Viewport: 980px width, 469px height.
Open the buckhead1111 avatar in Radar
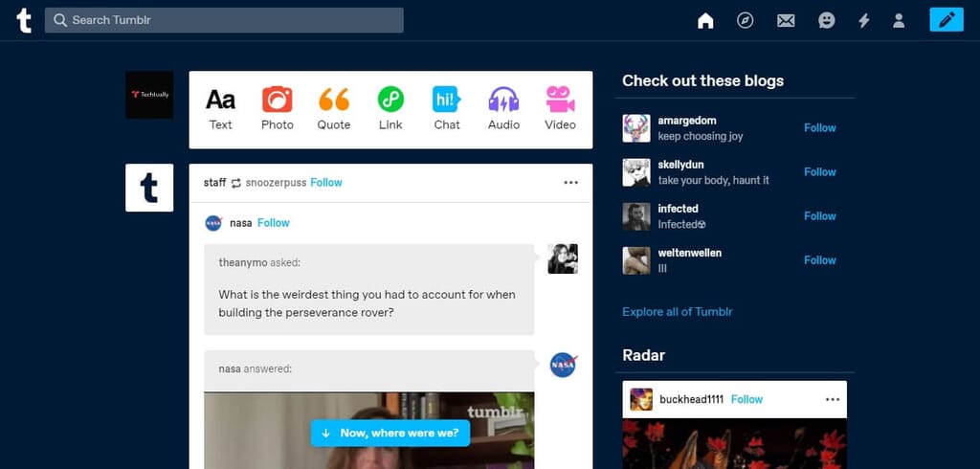coord(641,399)
